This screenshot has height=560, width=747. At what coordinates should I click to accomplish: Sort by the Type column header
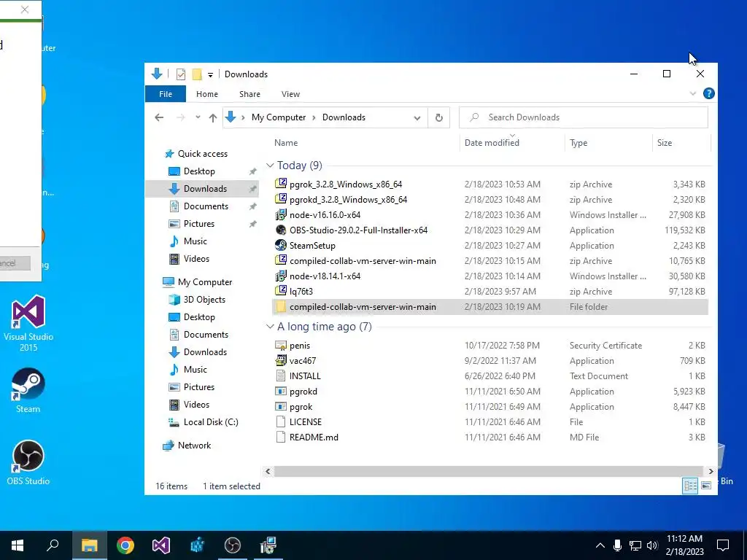pyautogui.click(x=578, y=143)
